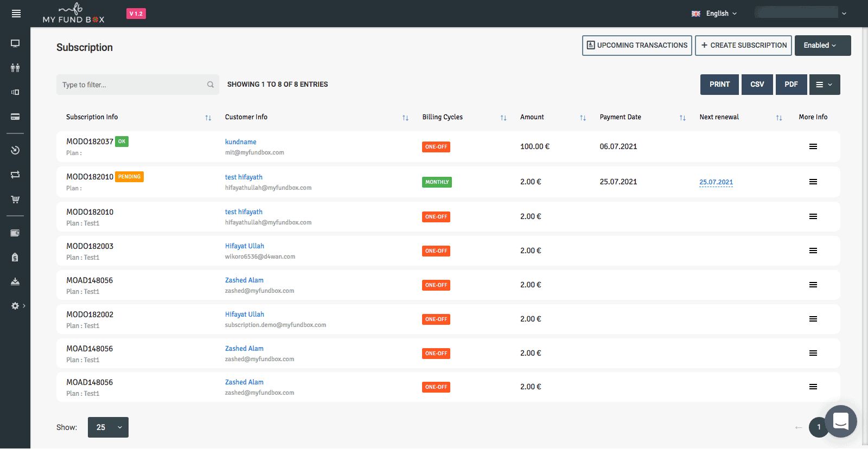
Task: Click the monitor dashboard sidebar icon
Action: pyautogui.click(x=15, y=43)
